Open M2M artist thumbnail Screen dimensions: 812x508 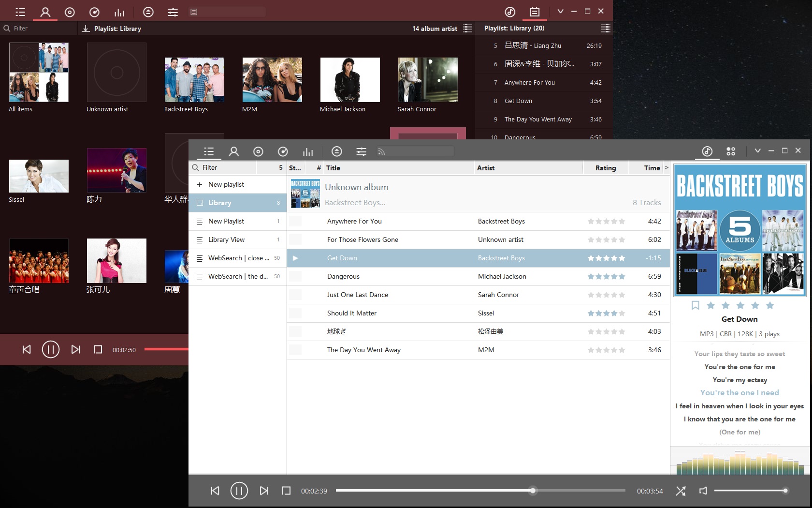click(x=272, y=80)
